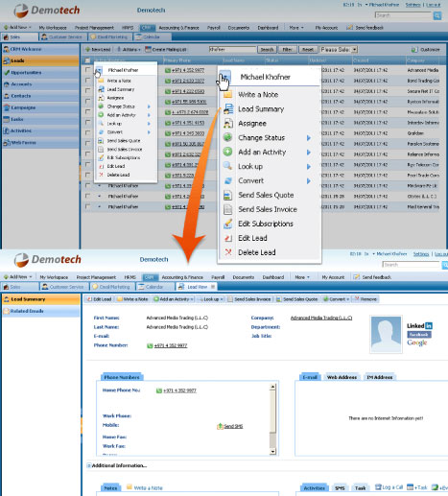The image size is (448, 496).
Task: Click the Phone Numbers scrollbar up arrow
Action: point(272,387)
